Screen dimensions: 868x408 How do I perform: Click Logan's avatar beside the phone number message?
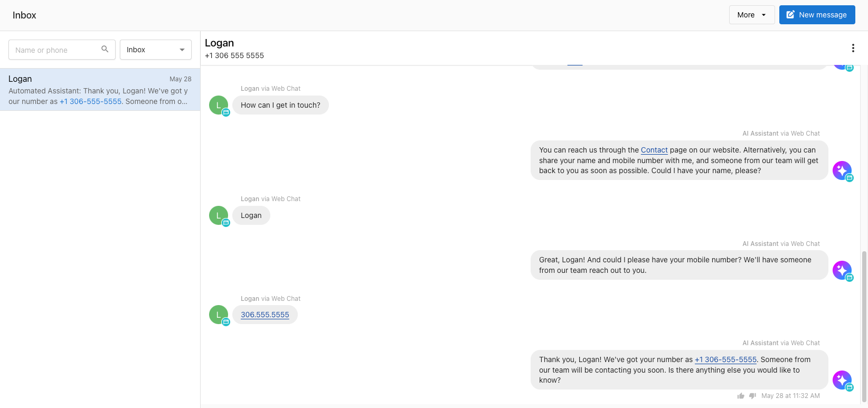click(219, 315)
